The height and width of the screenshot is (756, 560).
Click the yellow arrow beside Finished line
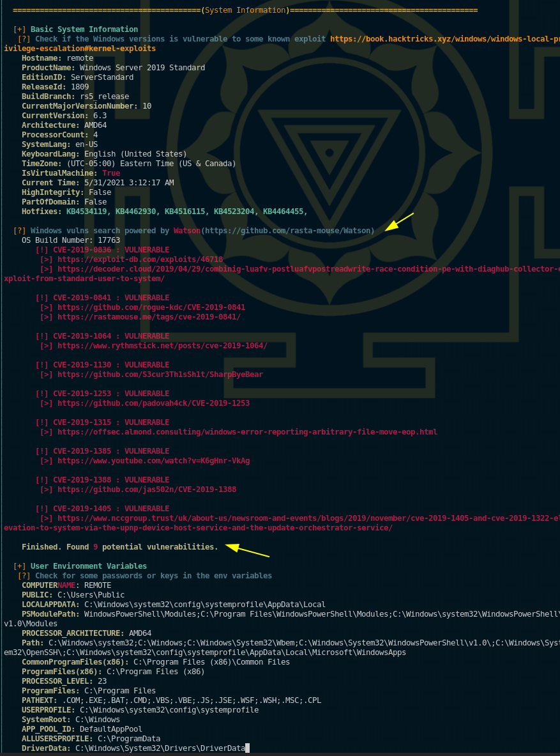click(x=247, y=551)
